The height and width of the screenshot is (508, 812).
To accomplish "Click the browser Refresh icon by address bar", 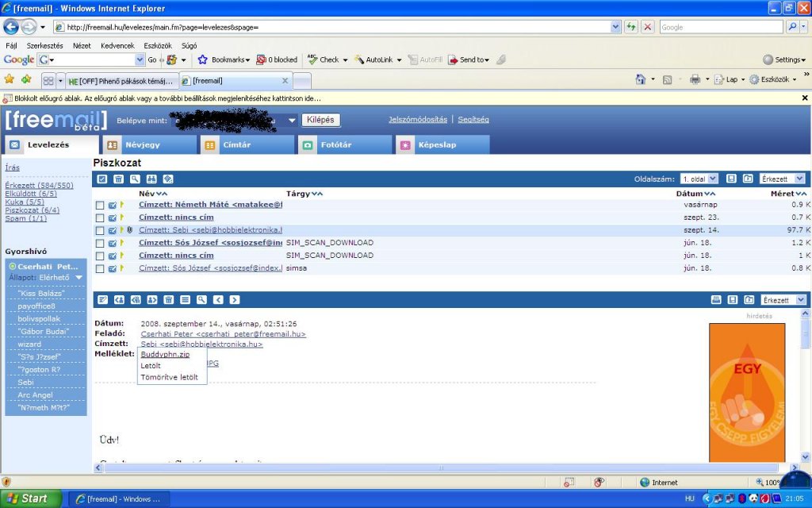I will coord(630,27).
